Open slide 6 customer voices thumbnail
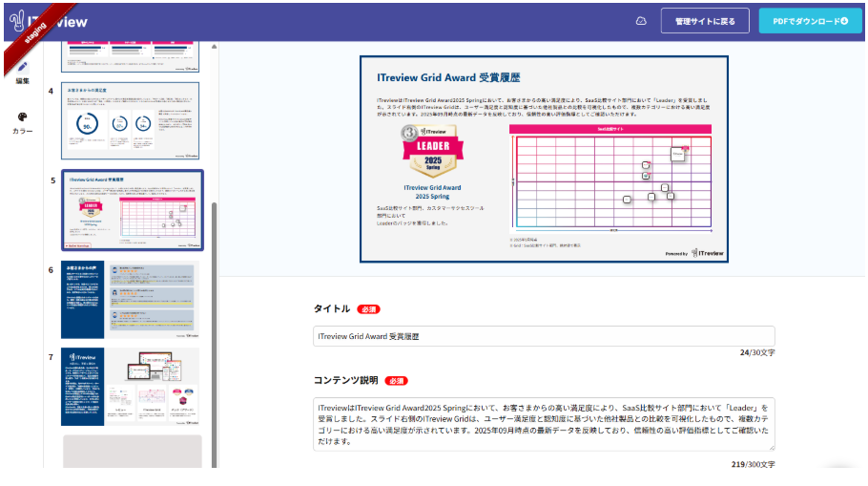Screen dimensions: 868x486 tap(131, 299)
